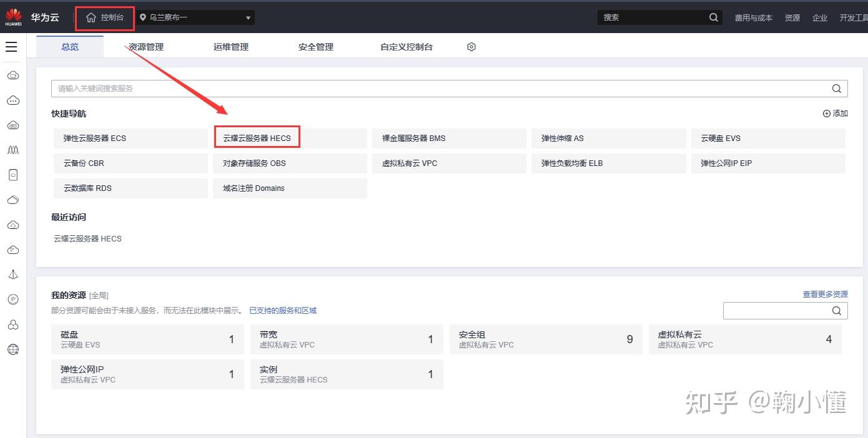Open the plain cloud sidebar icon
This screenshot has width=868, height=438.
tap(13, 200)
